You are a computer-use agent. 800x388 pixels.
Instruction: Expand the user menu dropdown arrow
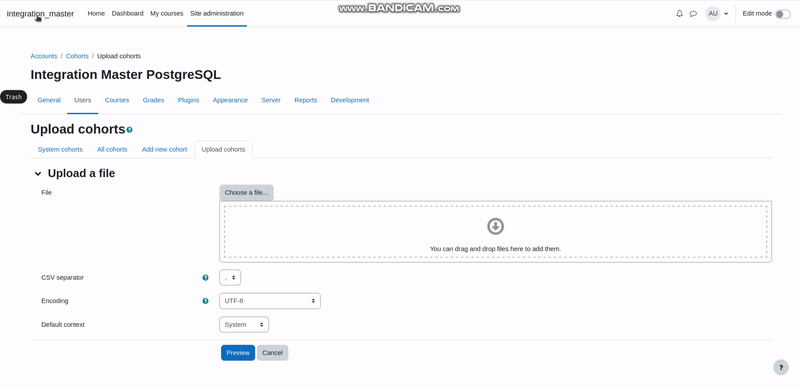[x=726, y=14]
